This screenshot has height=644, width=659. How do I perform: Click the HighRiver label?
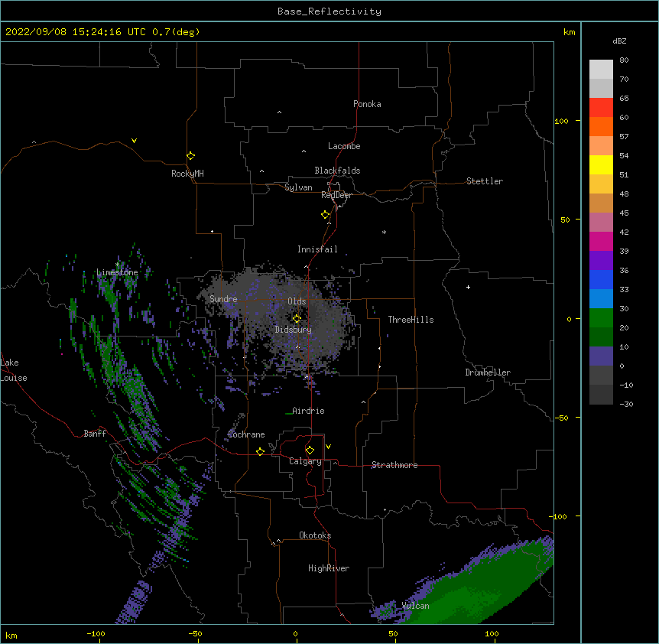tap(329, 568)
